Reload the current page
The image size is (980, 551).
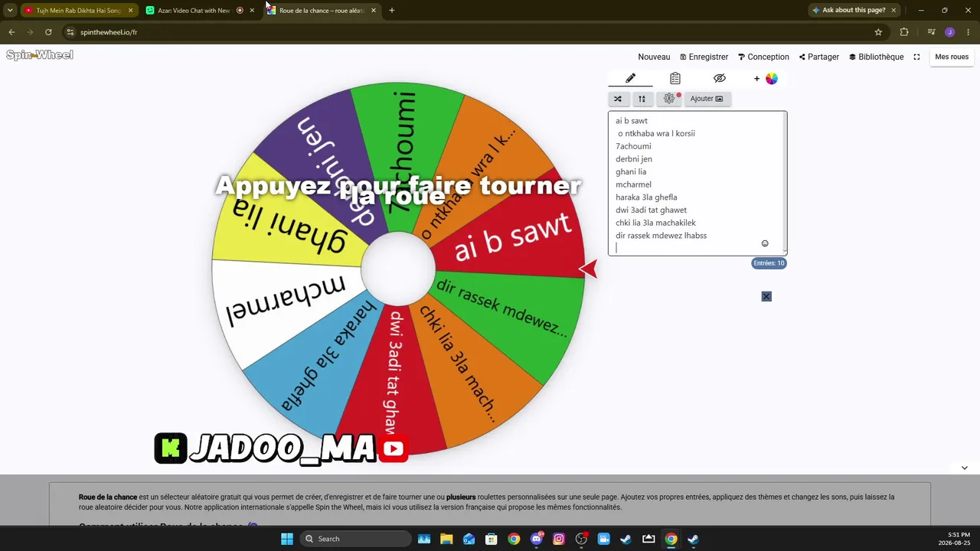click(x=48, y=32)
